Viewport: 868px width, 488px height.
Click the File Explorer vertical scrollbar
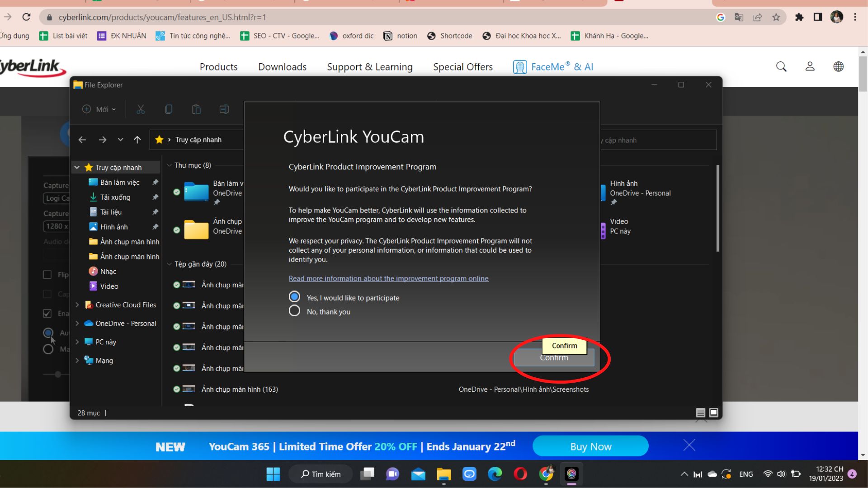coord(717,208)
